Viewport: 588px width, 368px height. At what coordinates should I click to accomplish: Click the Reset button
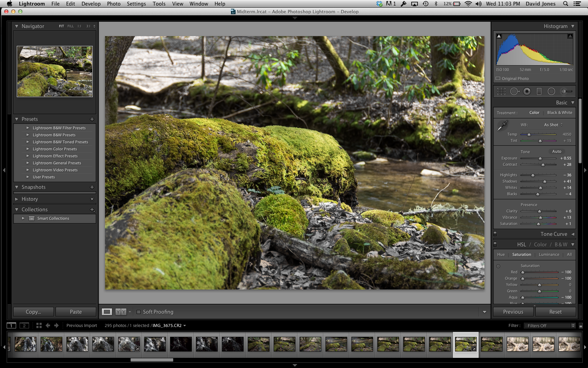555,312
